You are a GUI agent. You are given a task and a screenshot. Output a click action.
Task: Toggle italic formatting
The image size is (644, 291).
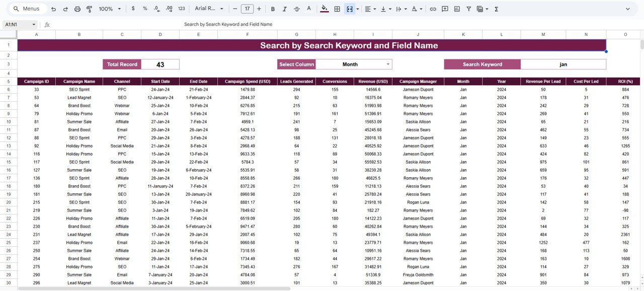[284, 9]
